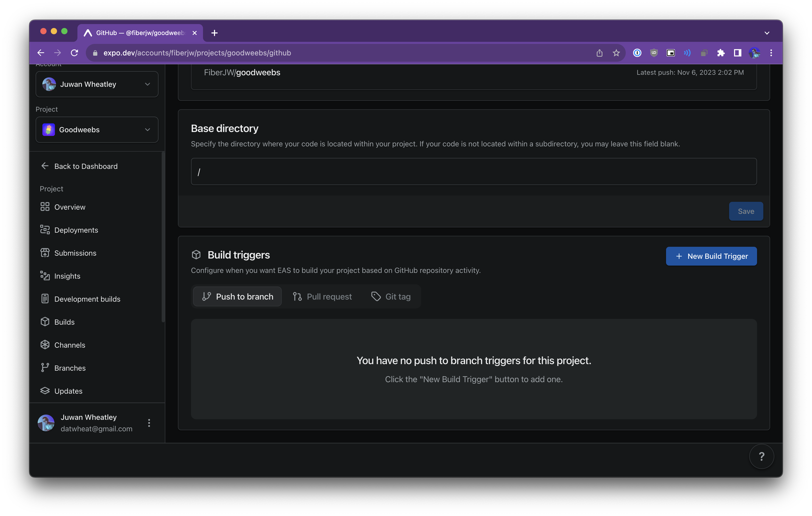Reload the current page
812x516 pixels.
coord(75,53)
